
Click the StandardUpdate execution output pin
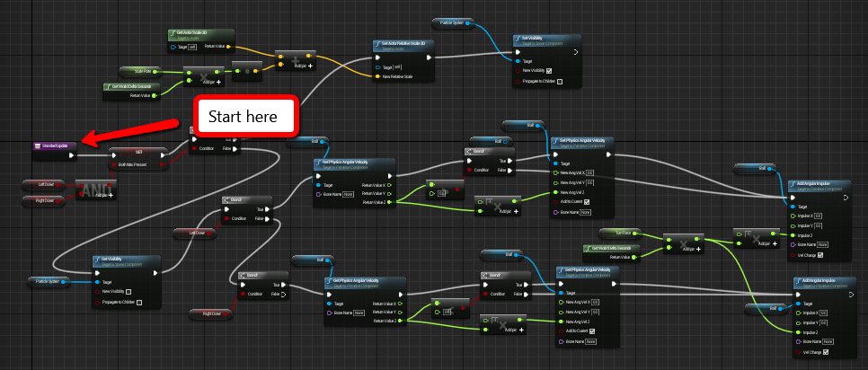click(71, 155)
